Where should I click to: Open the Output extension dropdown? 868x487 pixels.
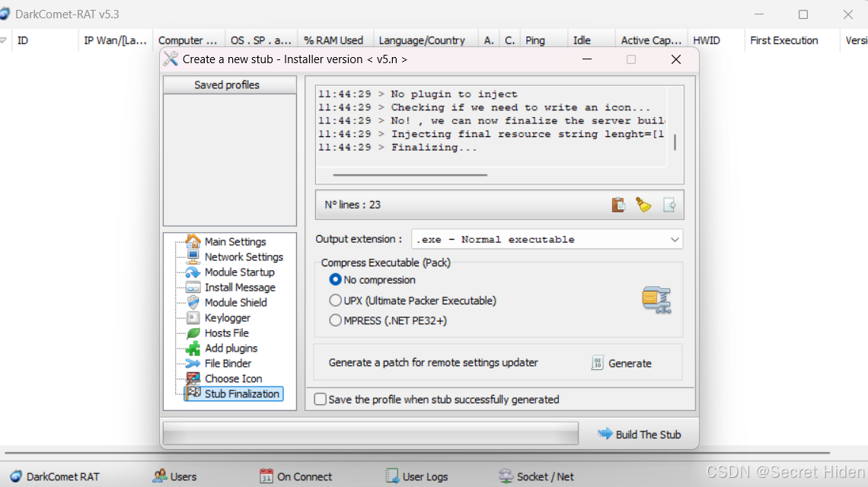pos(547,240)
